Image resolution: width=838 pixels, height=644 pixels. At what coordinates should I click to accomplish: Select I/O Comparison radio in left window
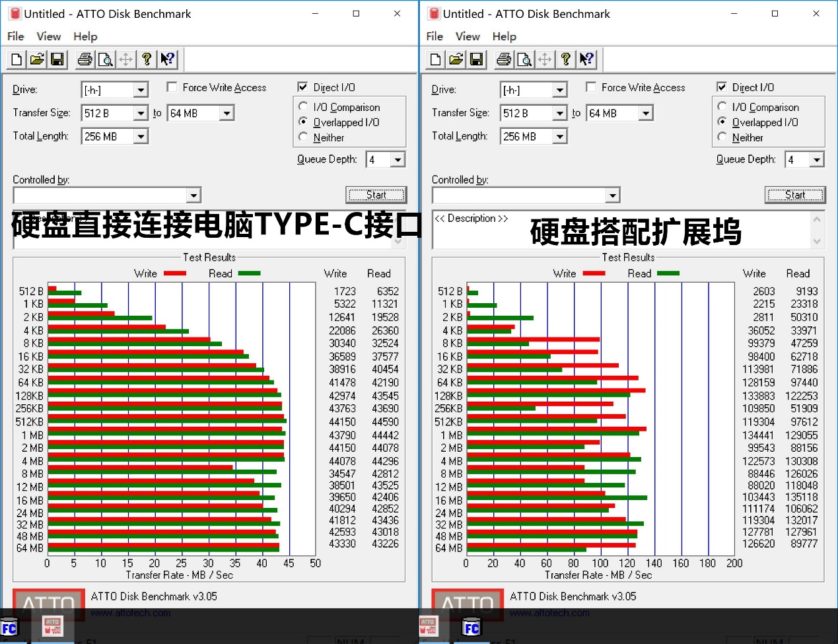(303, 107)
